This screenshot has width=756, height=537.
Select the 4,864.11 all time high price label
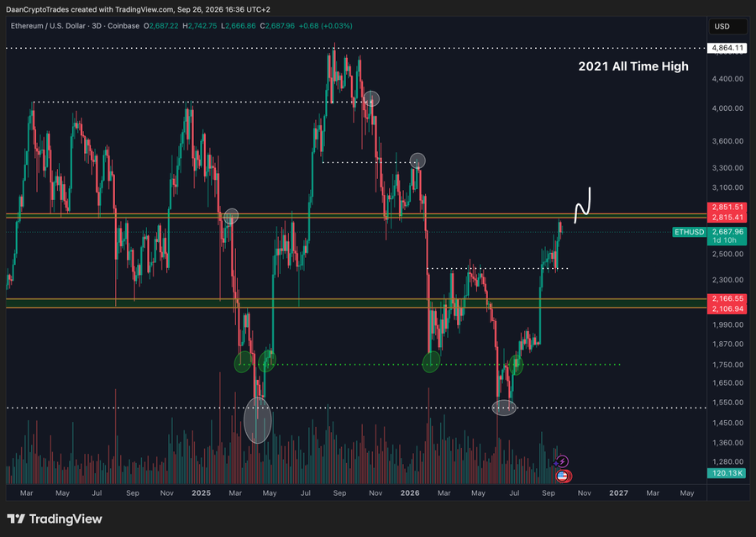[x=727, y=48]
